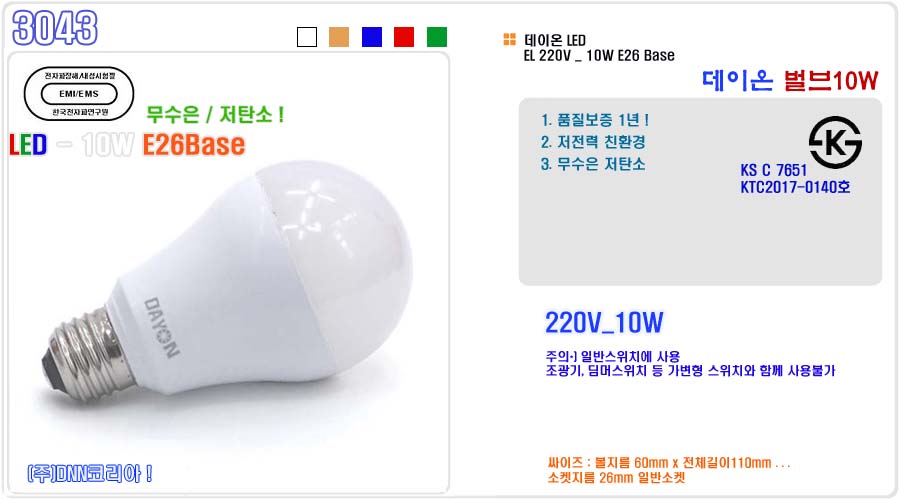Click the 품질보증 1년 feature line

(x=595, y=120)
